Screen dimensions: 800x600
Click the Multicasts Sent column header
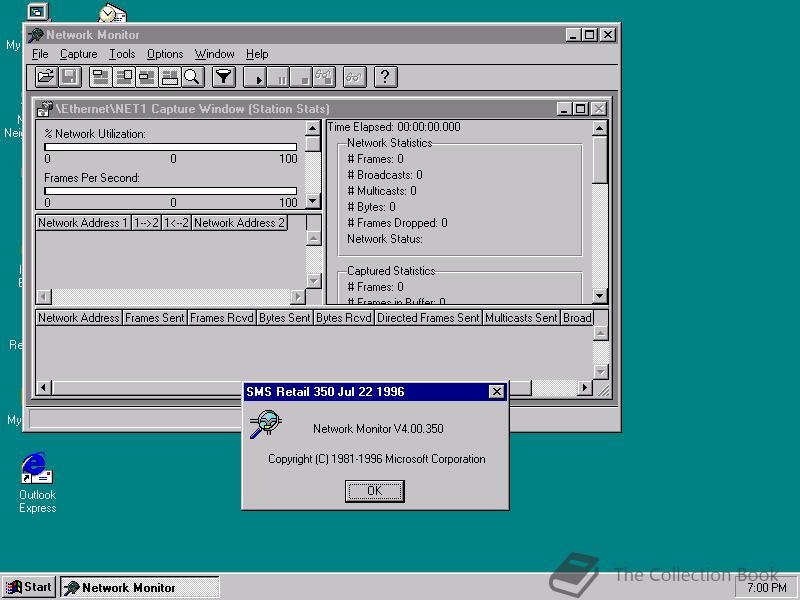coord(521,318)
